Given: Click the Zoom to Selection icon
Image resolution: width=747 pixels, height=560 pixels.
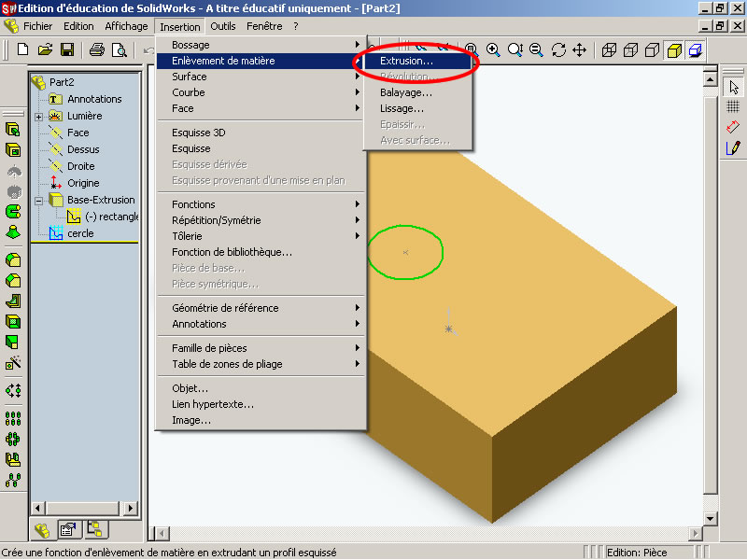Looking at the screenshot, I should click(x=536, y=49).
